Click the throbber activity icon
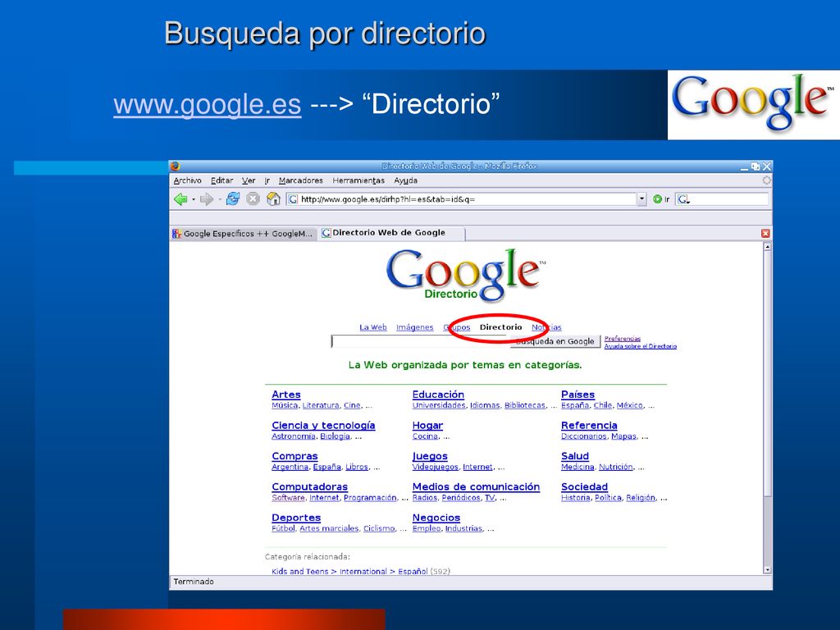The width and height of the screenshot is (840, 630). pyautogui.click(x=767, y=180)
